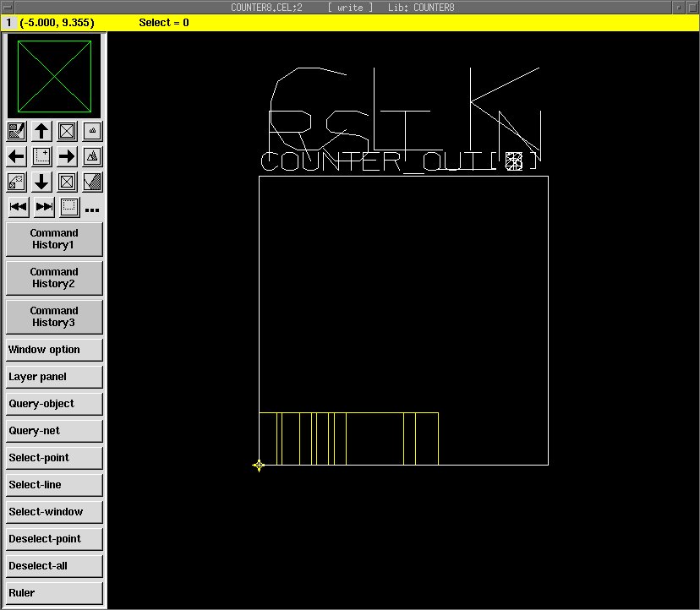Click the pan down arrow icon

41,182
